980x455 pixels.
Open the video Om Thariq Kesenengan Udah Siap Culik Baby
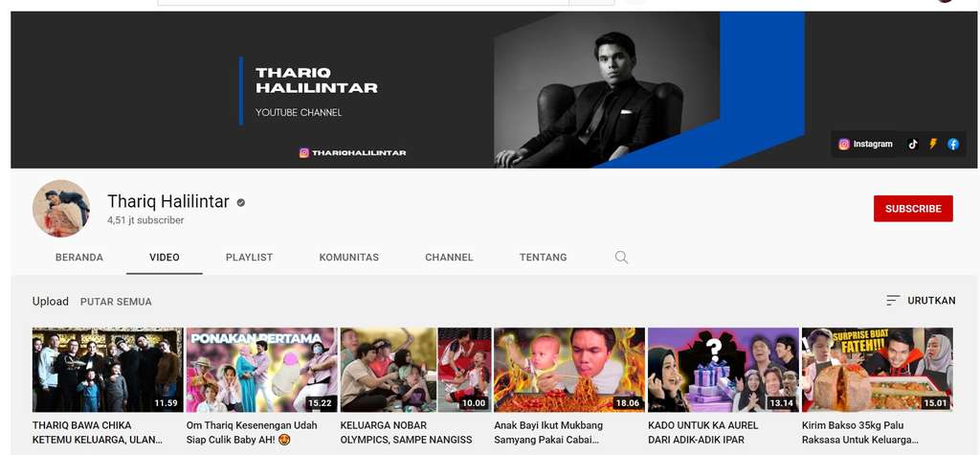252,432
